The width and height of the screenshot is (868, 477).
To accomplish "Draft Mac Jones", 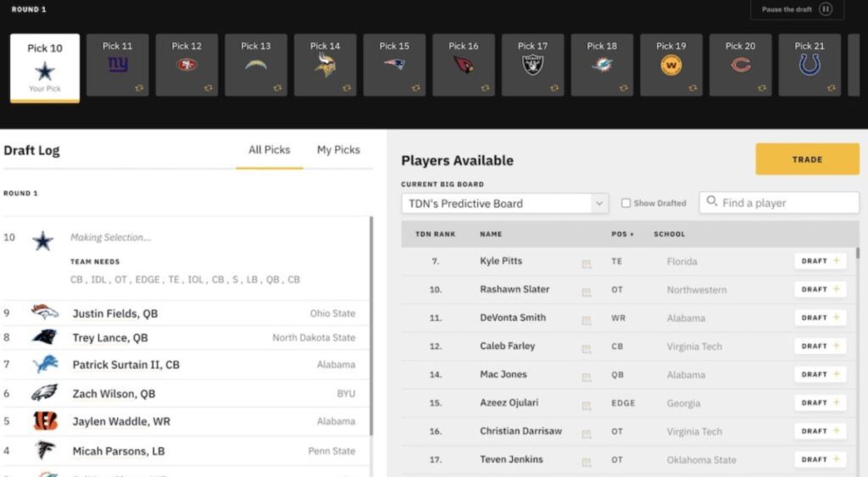I will click(x=820, y=374).
